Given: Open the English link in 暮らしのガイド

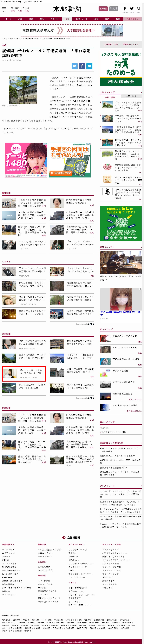Looking at the screenshot, I should click(105, 428).
